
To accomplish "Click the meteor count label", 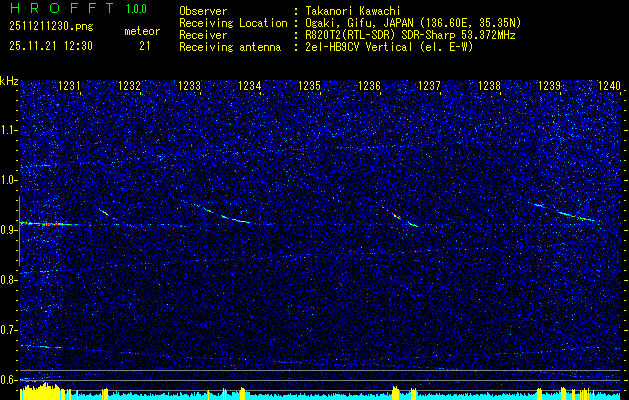I will coord(142,31).
